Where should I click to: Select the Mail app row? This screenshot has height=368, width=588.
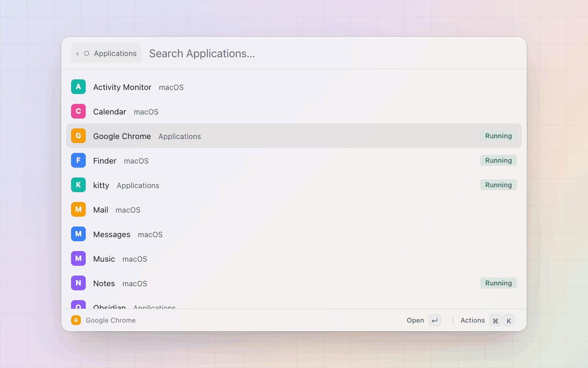click(294, 209)
